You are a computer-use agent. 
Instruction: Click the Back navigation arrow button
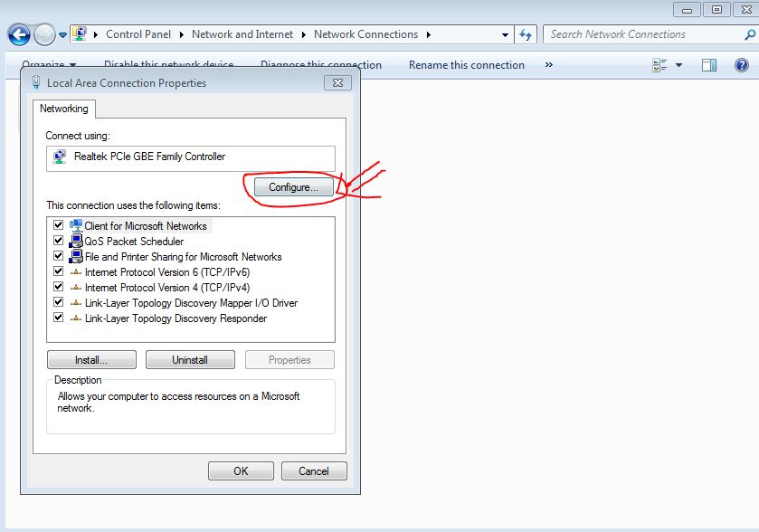19,35
